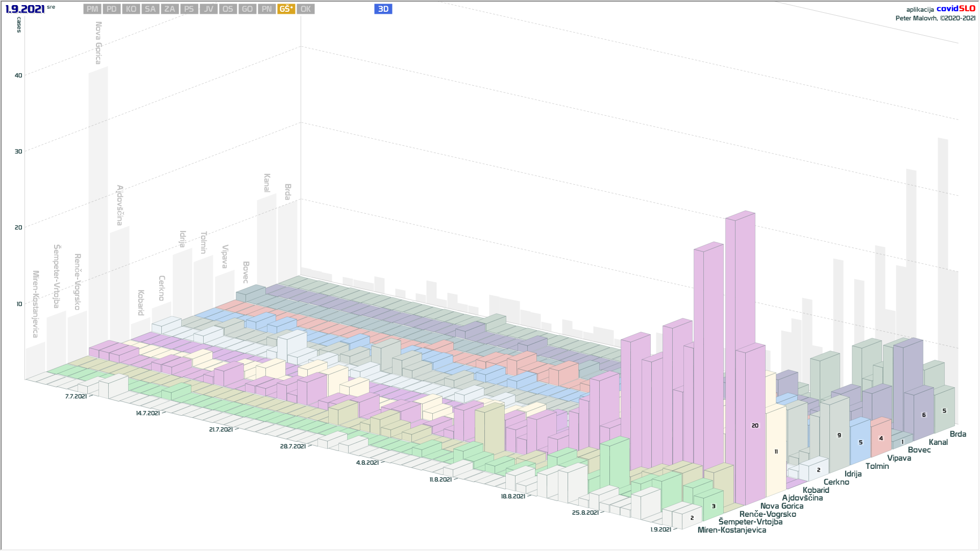Pick the PN region tab
The width and height of the screenshot is (980, 551).
point(266,9)
